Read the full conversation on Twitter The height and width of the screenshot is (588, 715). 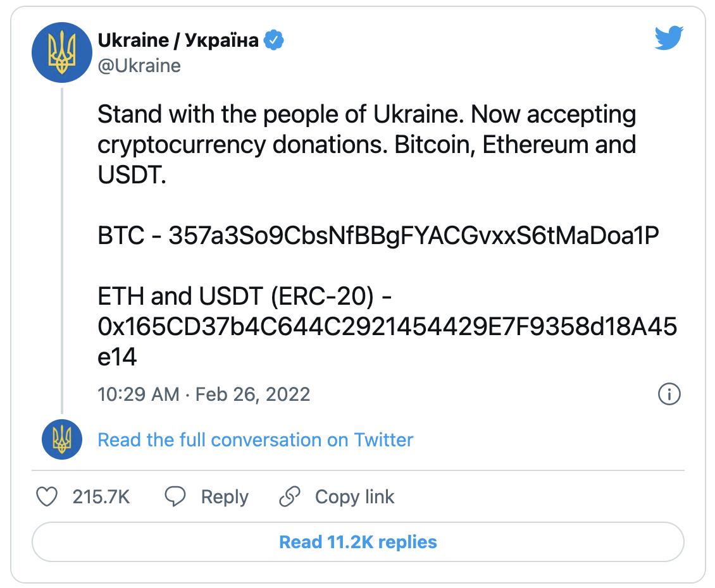(255, 439)
